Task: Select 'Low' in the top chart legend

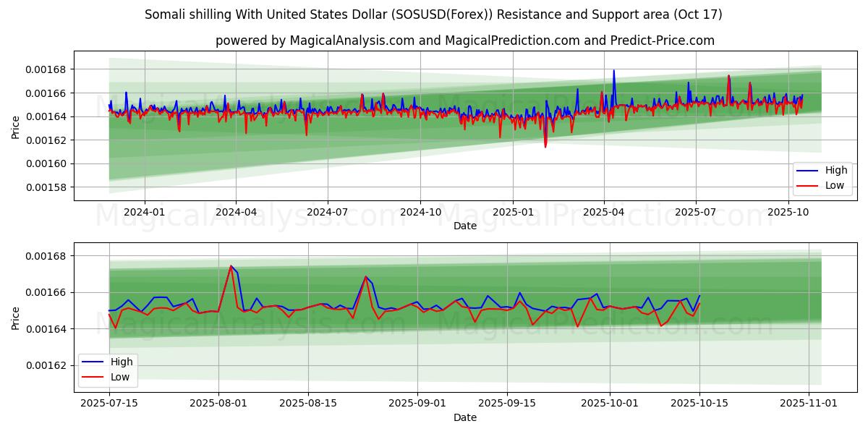Action: tap(834, 185)
